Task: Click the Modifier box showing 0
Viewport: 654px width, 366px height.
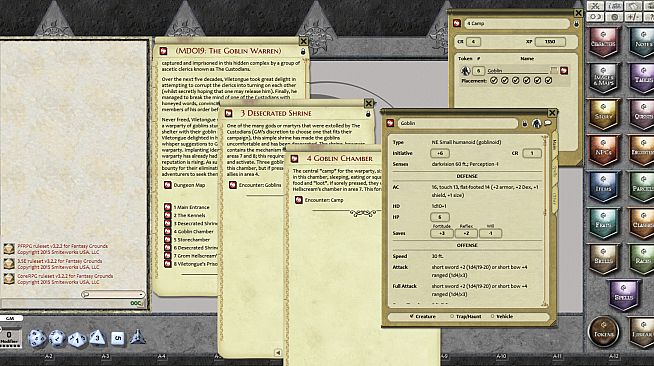Action: 9,337
